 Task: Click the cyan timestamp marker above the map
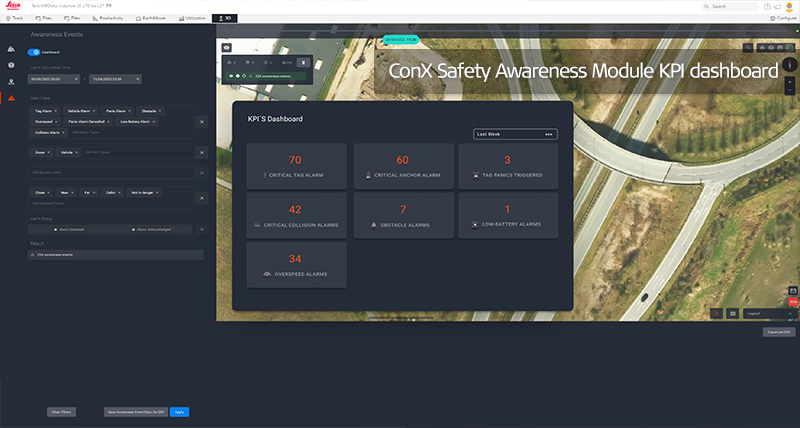(x=401, y=39)
